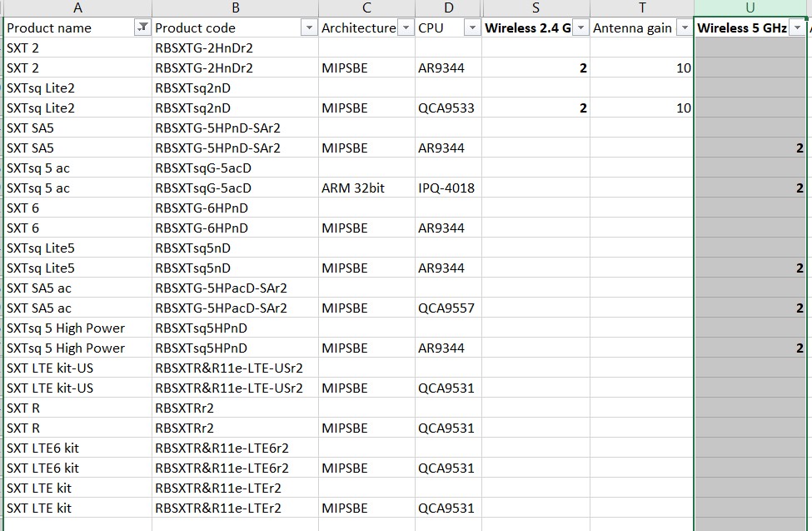This screenshot has width=812, height=531.
Task: Select QCA9531 CPU in SXT LTE6 kit row
Action: coord(448,468)
